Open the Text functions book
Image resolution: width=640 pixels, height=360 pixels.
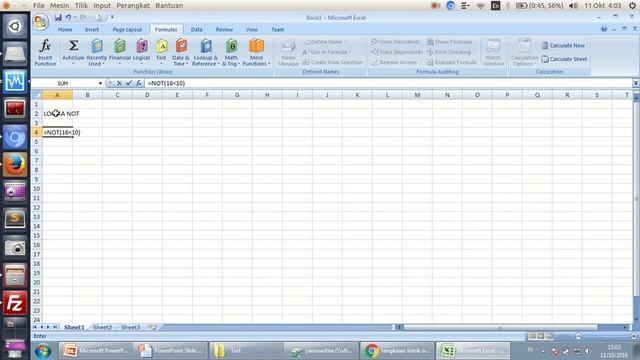[161, 51]
